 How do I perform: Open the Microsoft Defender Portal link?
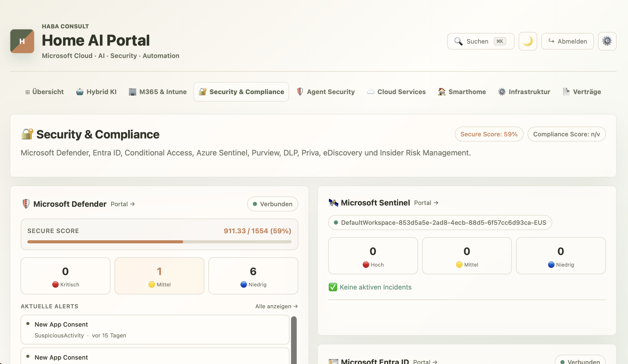pyautogui.click(x=123, y=204)
